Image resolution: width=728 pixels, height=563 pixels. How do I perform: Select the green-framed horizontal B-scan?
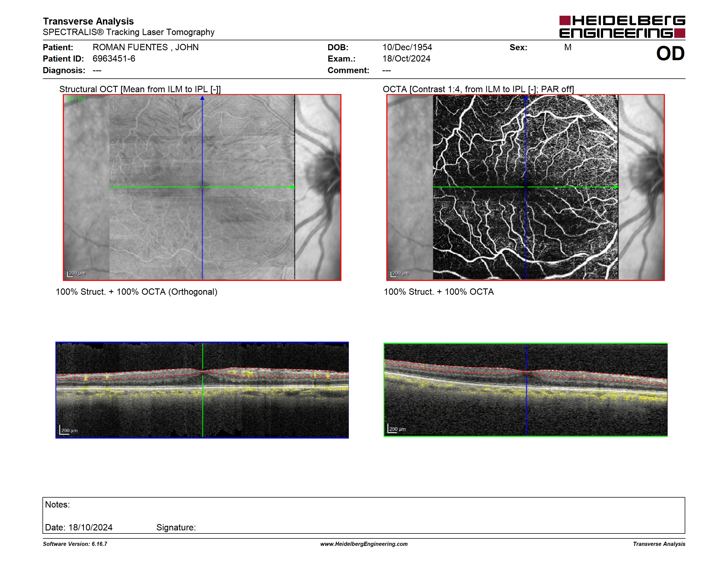click(x=526, y=390)
